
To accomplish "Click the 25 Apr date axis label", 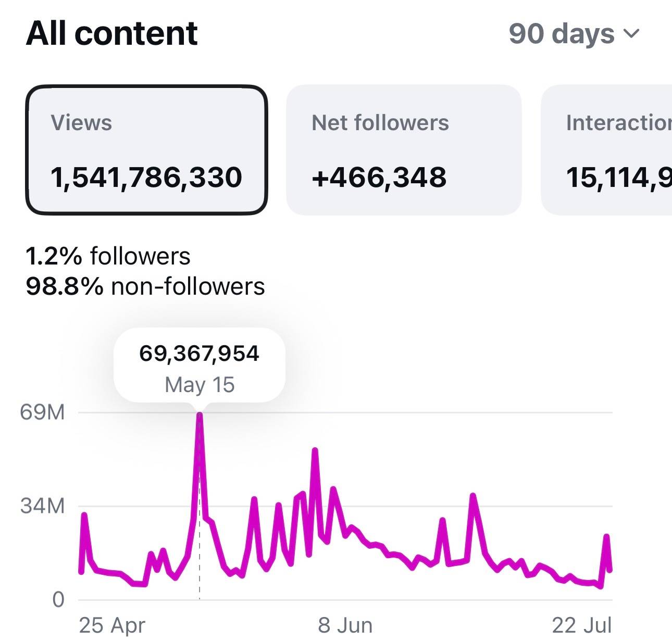I will (x=112, y=625).
